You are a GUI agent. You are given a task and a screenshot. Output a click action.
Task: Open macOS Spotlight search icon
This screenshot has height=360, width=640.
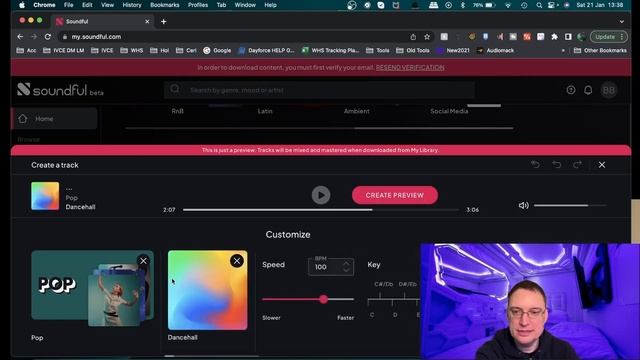(539, 5)
